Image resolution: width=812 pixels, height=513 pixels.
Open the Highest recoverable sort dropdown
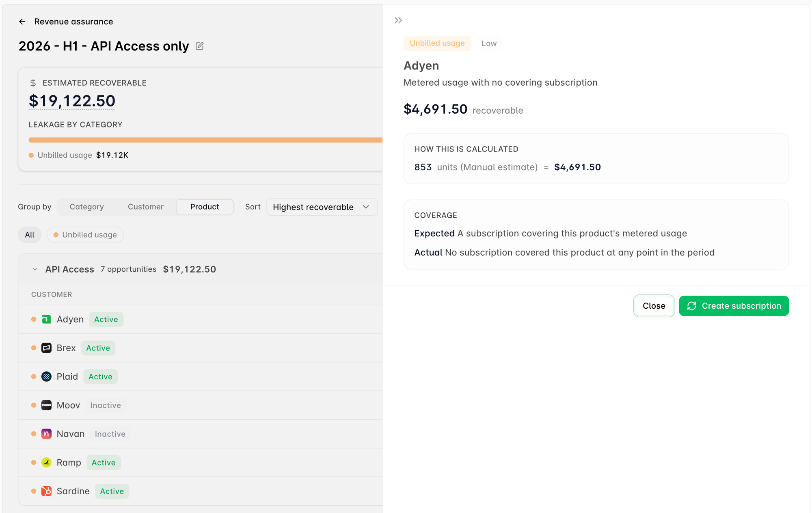tap(322, 207)
